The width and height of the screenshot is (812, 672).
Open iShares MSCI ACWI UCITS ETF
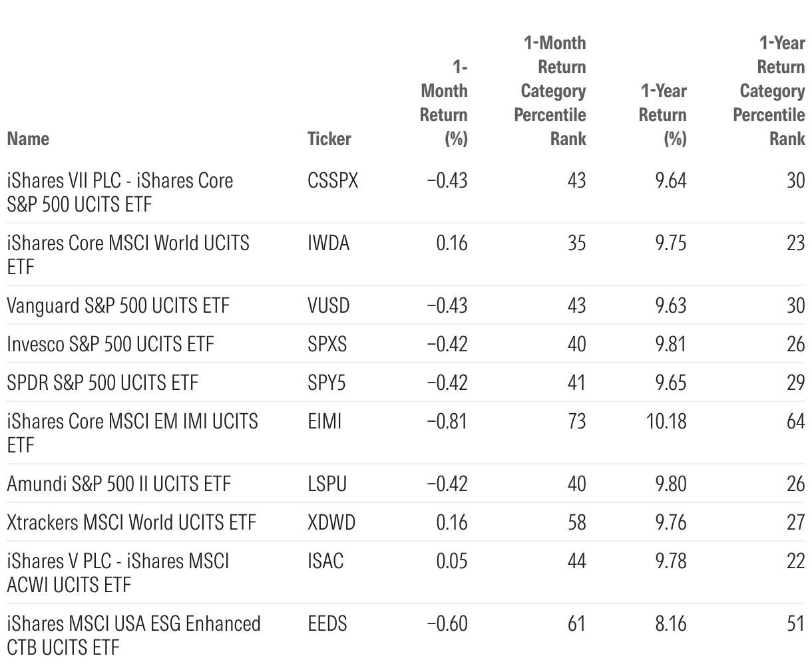(x=118, y=572)
